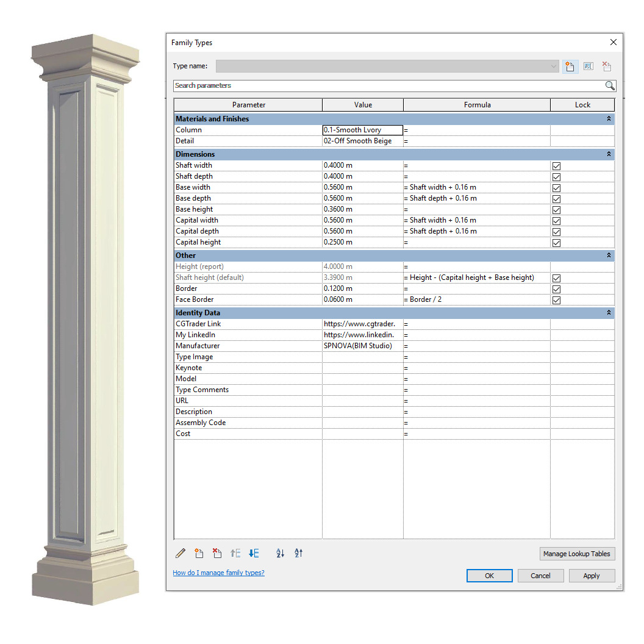Collapse the Other group
Screen dimensions: 644x644
609,255
